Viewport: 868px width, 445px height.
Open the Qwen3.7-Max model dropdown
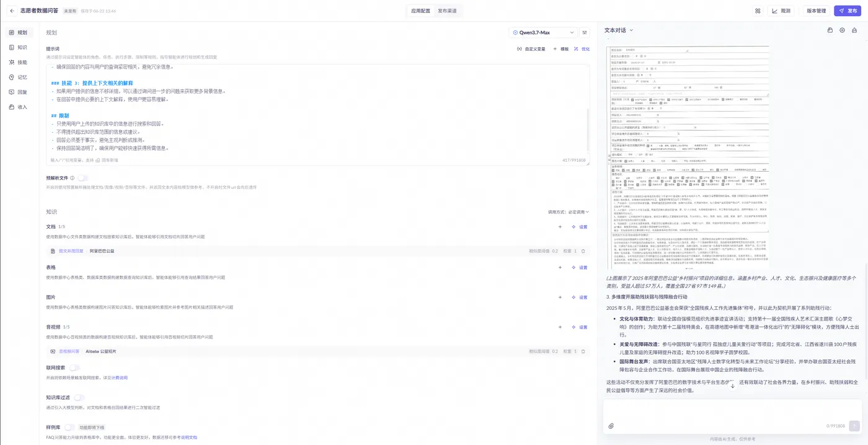pyautogui.click(x=543, y=32)
